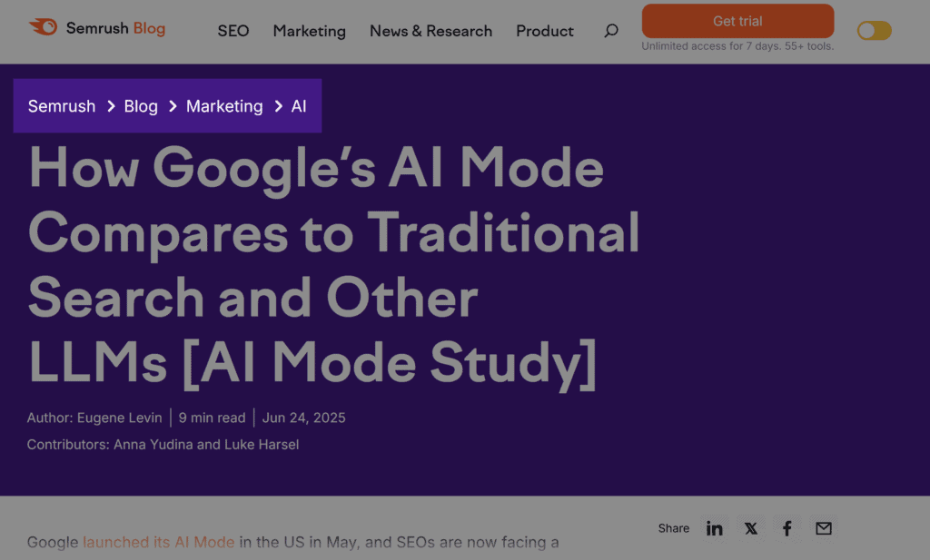Click the Get trial button
Viewport: 930px width, 560px height.
click(737, 20)
